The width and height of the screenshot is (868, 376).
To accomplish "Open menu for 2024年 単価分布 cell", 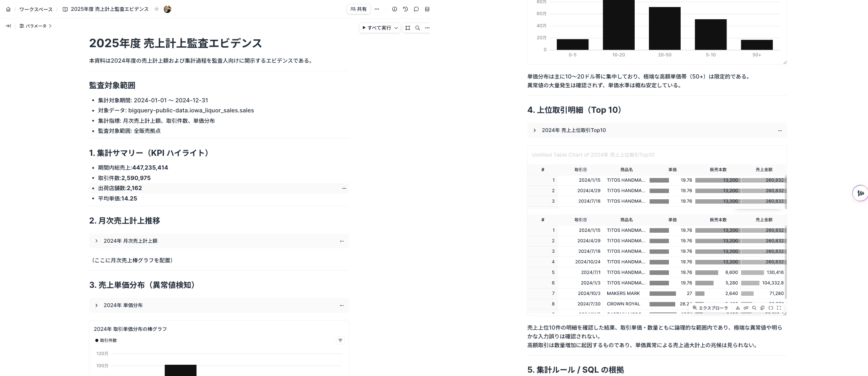I will pos(342,305).
